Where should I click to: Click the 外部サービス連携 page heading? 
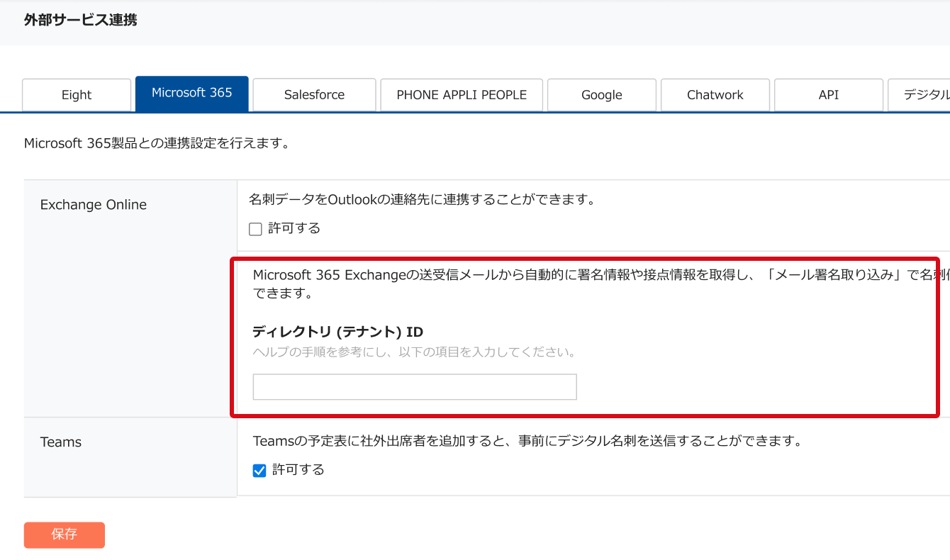click(x=80, y=21)
